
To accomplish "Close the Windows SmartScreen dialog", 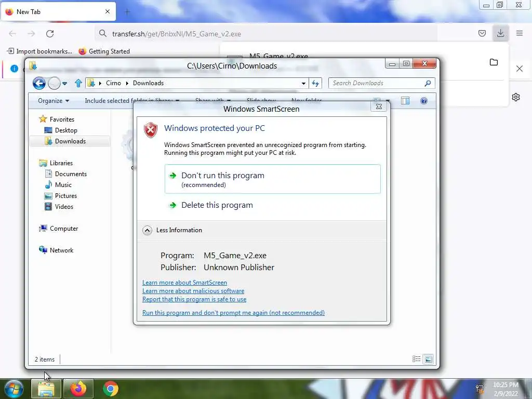I will pyautogui.click(x=379, y=107).
